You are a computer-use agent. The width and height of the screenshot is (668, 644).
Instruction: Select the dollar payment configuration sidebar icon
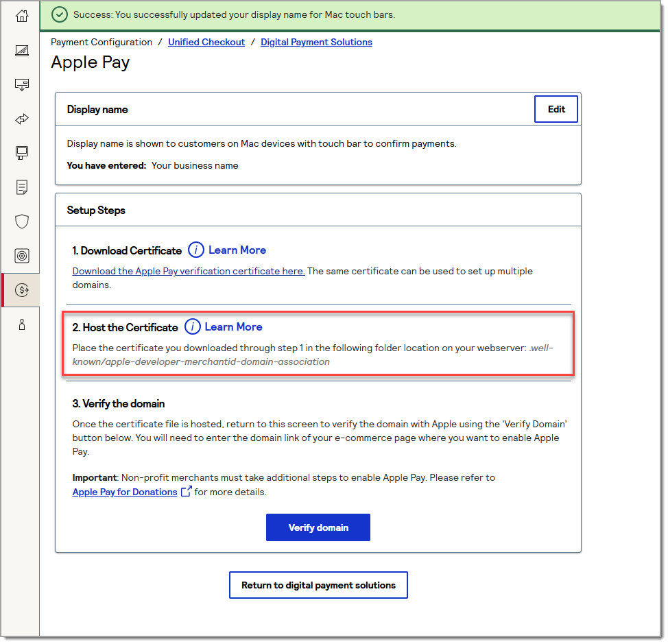click(22, 290)
